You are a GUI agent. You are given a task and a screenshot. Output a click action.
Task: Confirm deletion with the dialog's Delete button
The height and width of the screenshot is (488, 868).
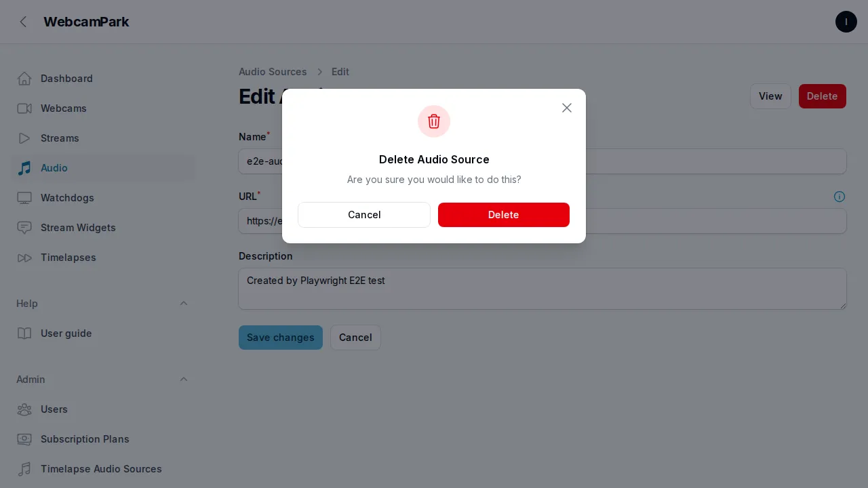[x=504, y=215]
